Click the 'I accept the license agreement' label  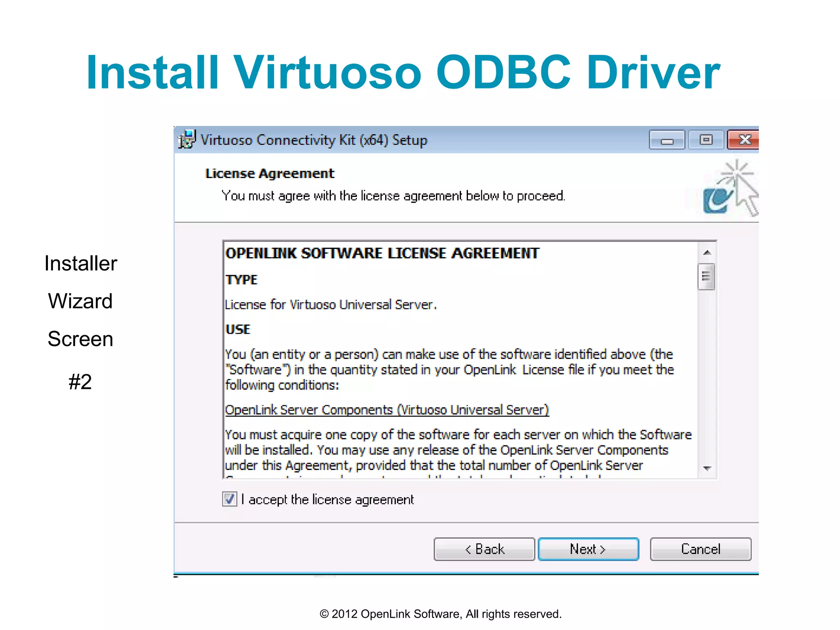click(x=328, y=500)
